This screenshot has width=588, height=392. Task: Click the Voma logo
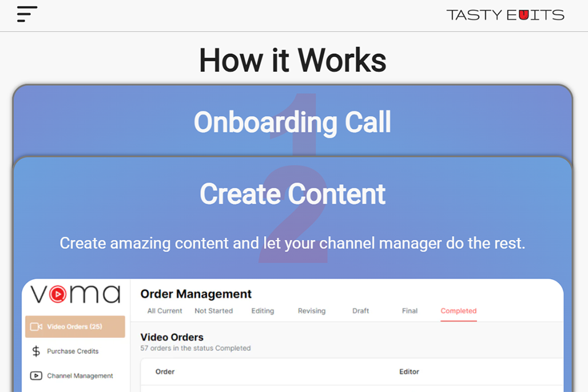pyautogui.click(x=75, y=294)
